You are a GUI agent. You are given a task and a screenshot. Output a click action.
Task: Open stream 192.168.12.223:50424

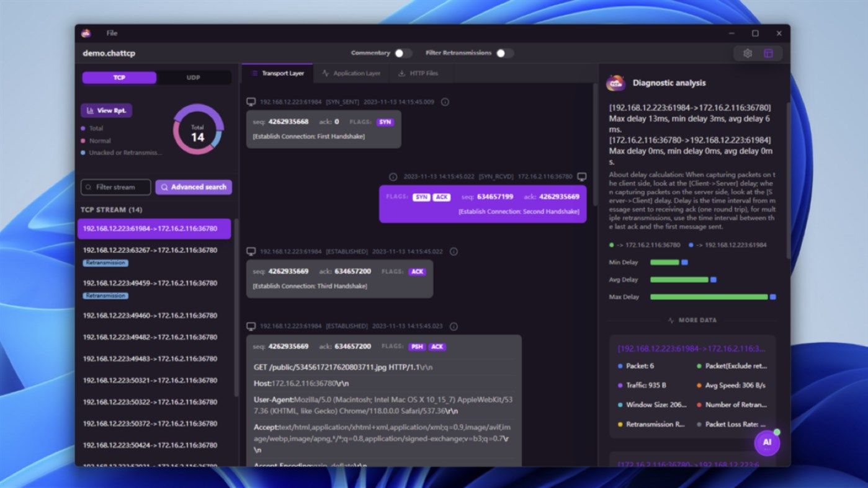[154, 445]
